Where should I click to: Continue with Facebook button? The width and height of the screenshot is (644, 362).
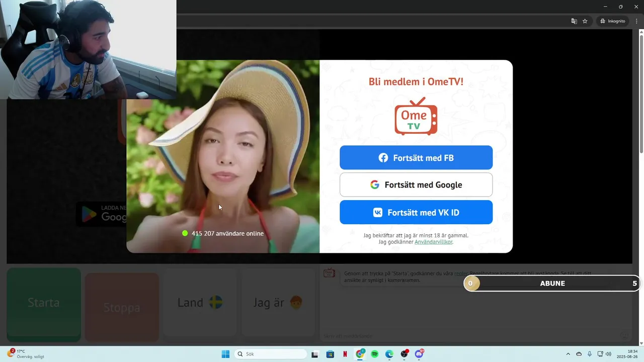point(416,158)
